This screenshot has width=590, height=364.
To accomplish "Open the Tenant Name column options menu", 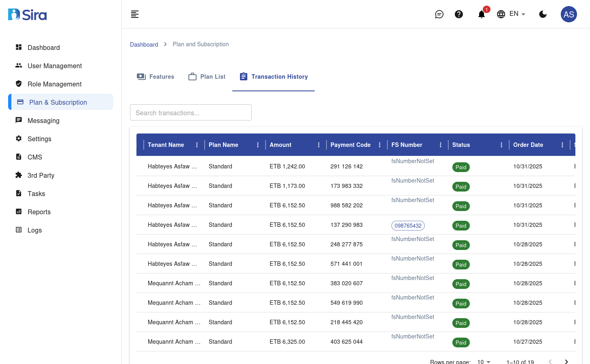I will pos(197,145).
